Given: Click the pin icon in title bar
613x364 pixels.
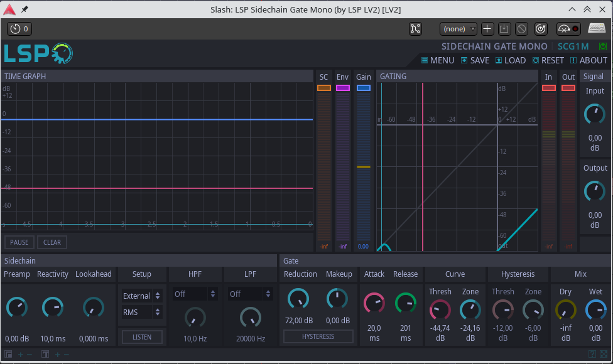Looking at the screenshot, I should pos(24,9).
